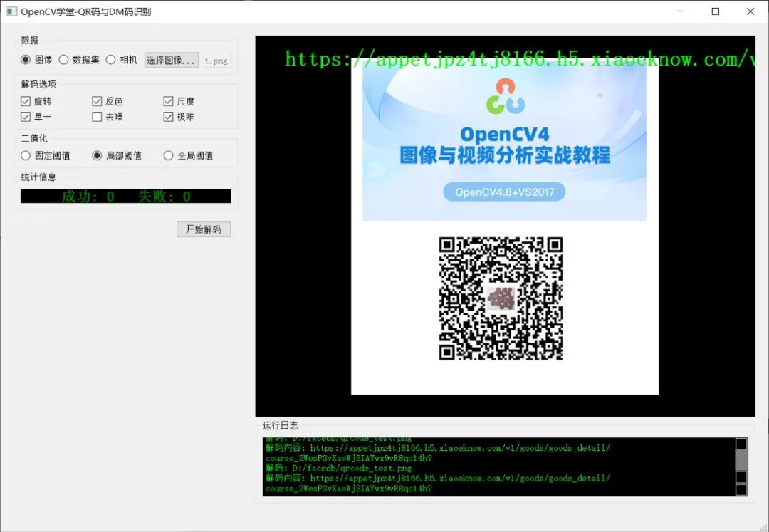The height and width of the screenshot is (532, 769).
Task: Click the log scrollbar up arrow
Action: (741, 444)
